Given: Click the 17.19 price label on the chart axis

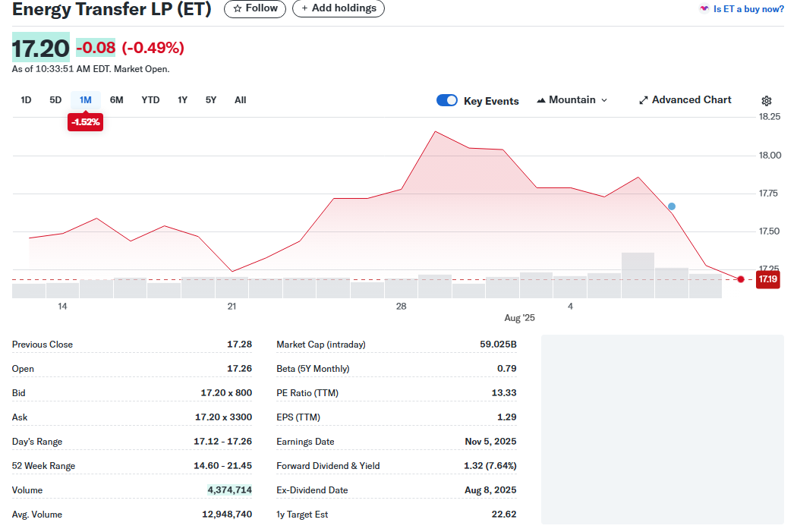Looking at the screenshot, I should click(x=767, y=279).
